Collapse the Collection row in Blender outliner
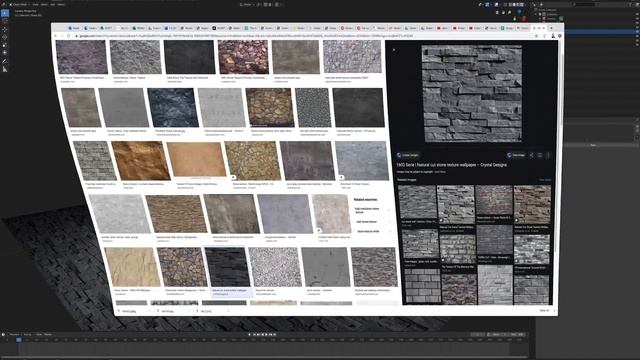This screenshot has width=640, height=360. click(x=536, y=14)
